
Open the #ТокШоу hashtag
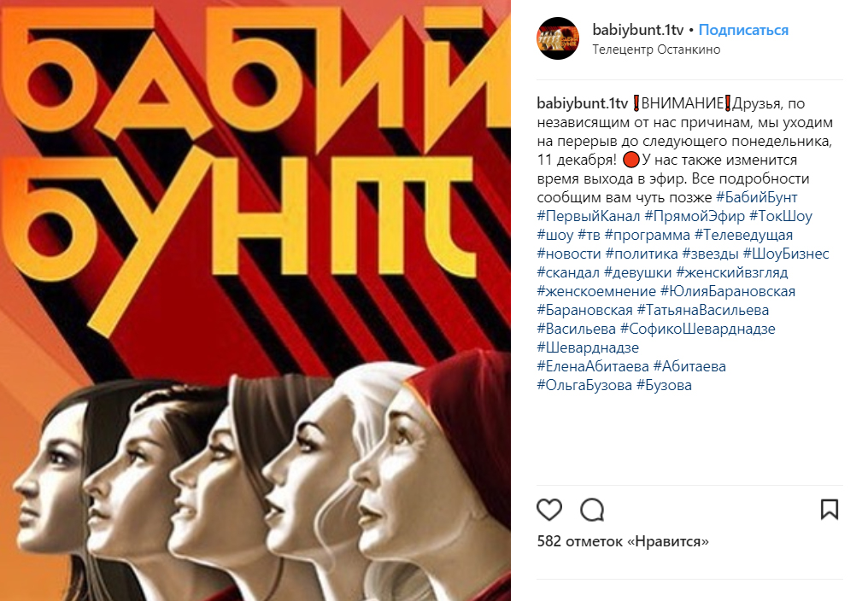tap(781, 216)
